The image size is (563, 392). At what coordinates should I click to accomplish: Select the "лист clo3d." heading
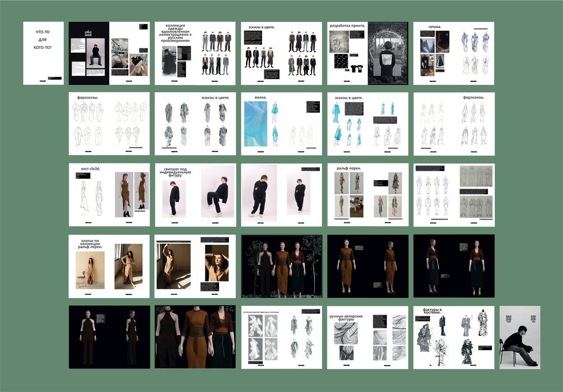(91, 169)
